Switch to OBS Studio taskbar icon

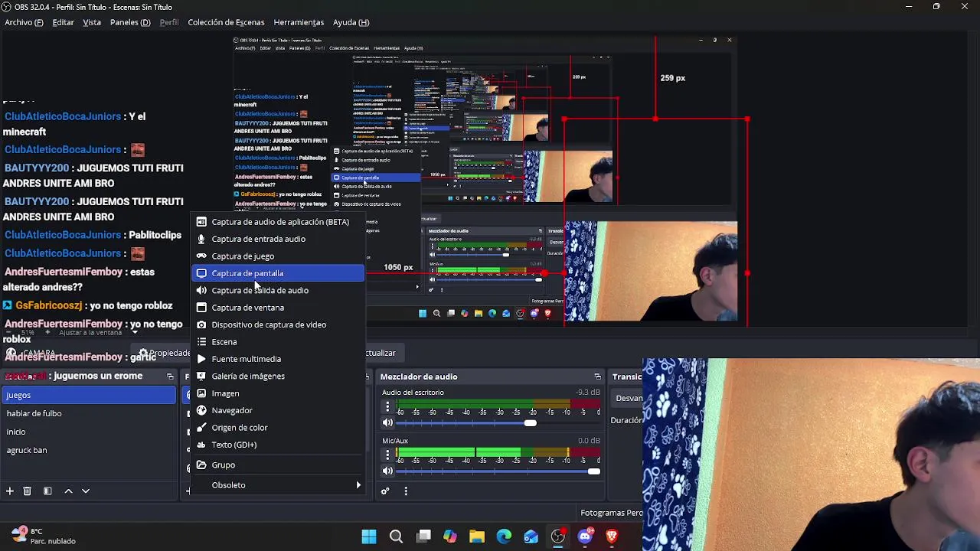[x=558, y=536]
